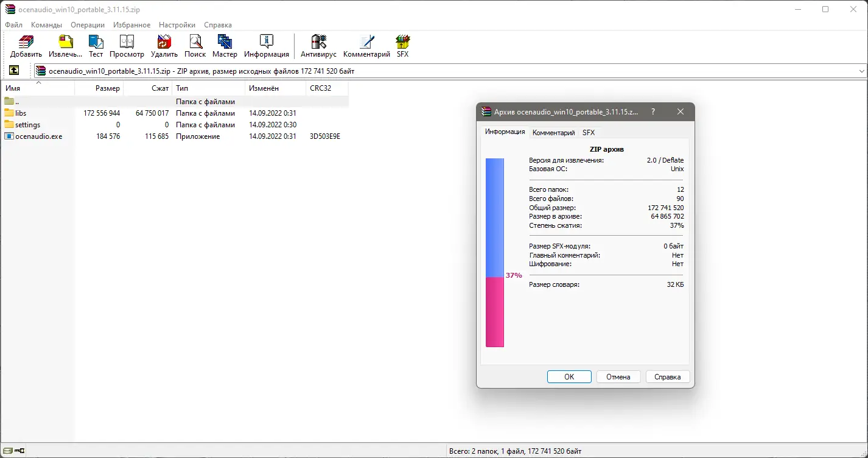868x458 pixels.
Task: Click the dialog title bar WinRAR icon
Action: coord(486,112)
